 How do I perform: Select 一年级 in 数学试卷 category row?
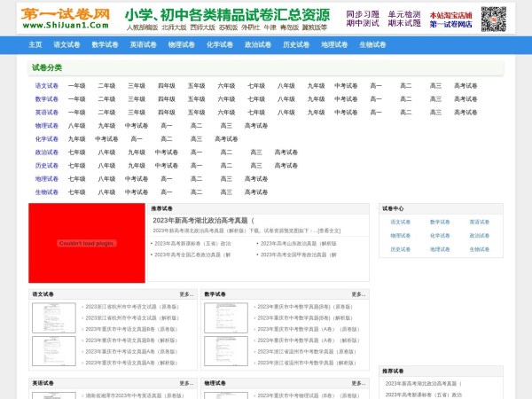[77, 99]
